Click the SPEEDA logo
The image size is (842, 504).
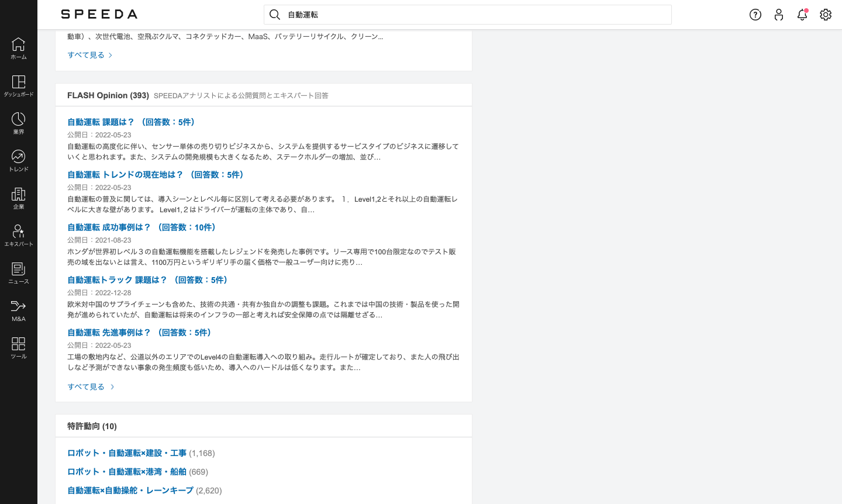click(x=99, y=14)
